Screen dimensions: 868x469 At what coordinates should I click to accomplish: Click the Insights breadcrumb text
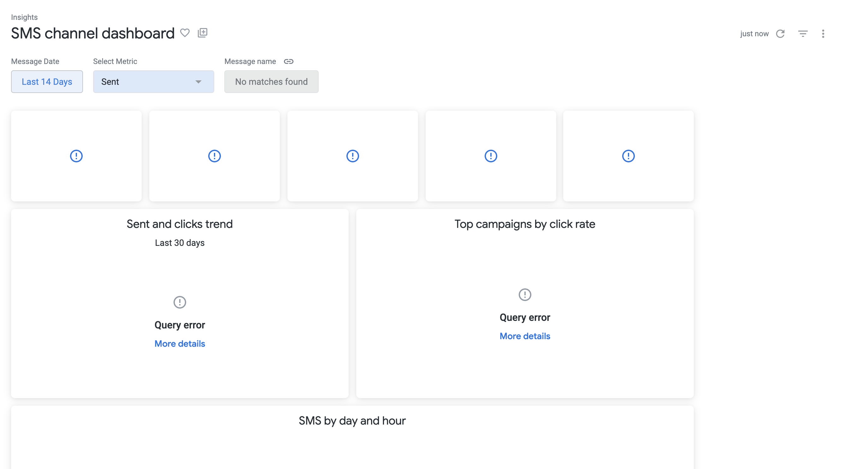point(24,17)
